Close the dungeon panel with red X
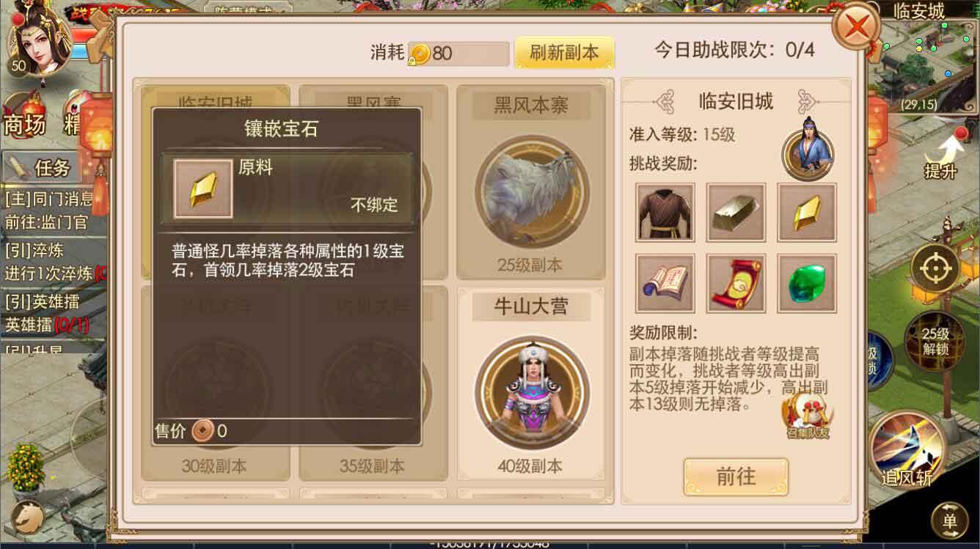This screenshot has height=549, width=980. pos(856,27)
